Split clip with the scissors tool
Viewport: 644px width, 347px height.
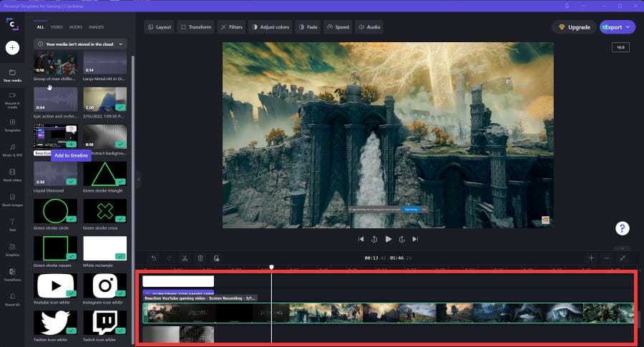coord(185,258)
